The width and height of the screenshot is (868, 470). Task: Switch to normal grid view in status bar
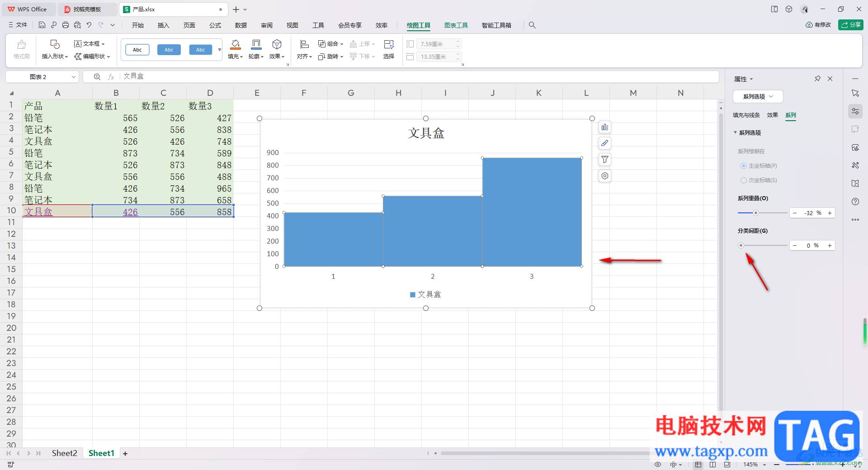coord(698,465)
